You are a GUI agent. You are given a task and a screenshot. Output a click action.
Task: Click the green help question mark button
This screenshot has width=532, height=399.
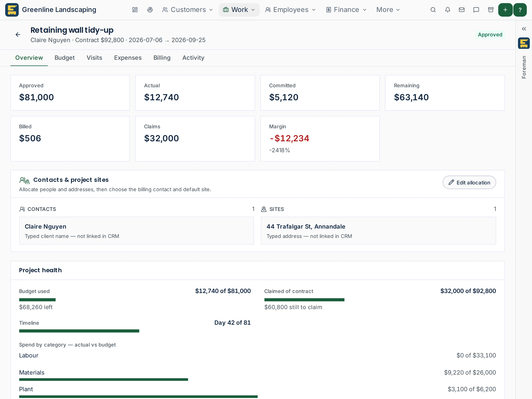pos(520,10)
